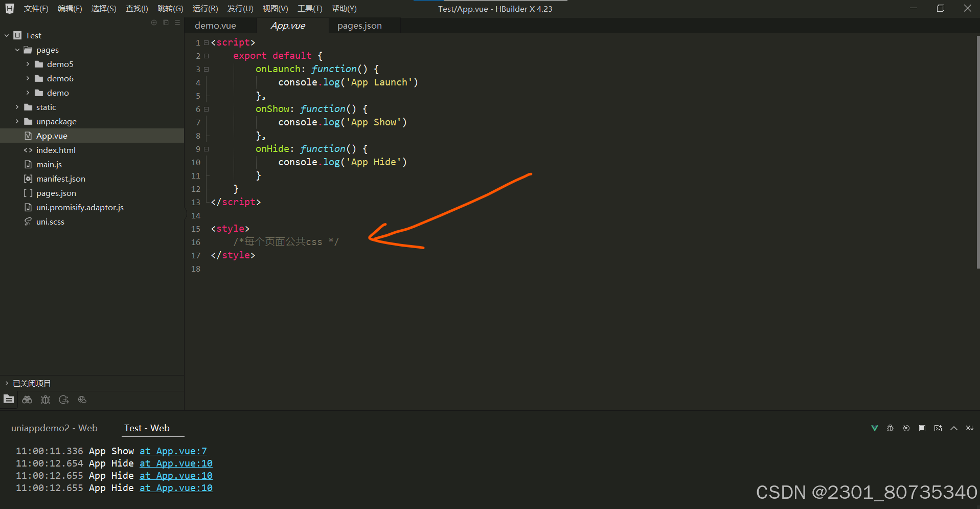Click the Vue devtools icon in console toolbar
This screenshot has height=509, width=980.
875,428
